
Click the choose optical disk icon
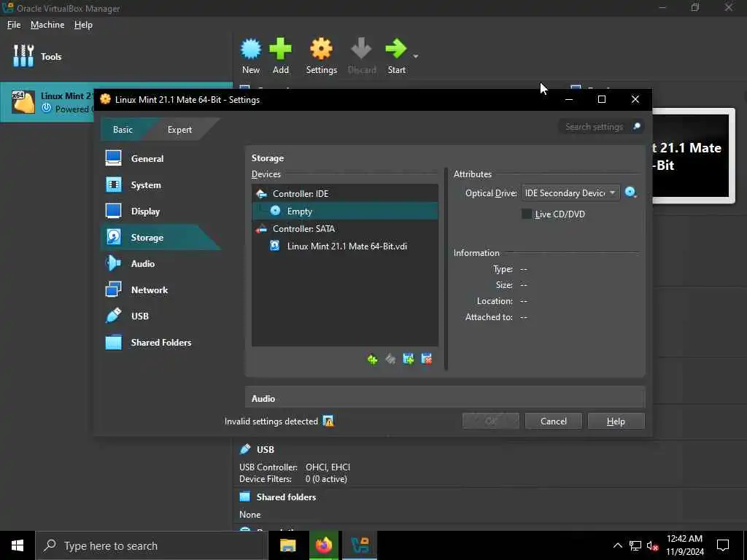[631, 192]
